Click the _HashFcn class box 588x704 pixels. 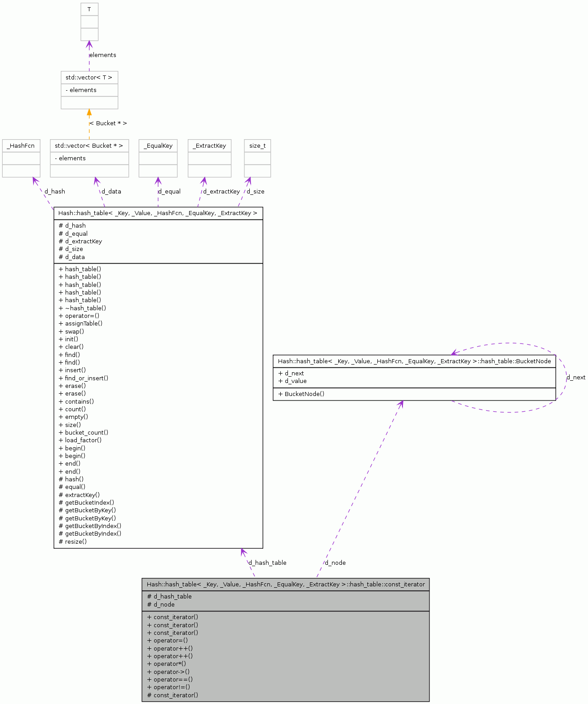(x=21, y=146)
